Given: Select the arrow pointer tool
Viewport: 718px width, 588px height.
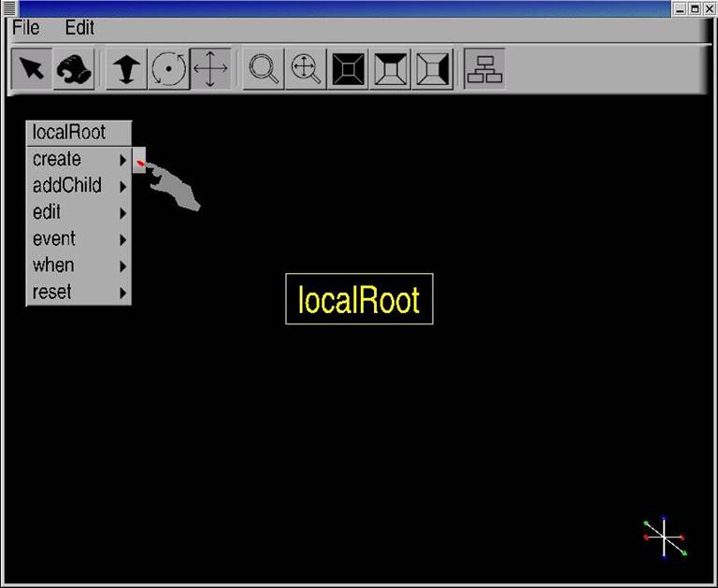Looking at the screenshot, I should click(x=32, y=68).
